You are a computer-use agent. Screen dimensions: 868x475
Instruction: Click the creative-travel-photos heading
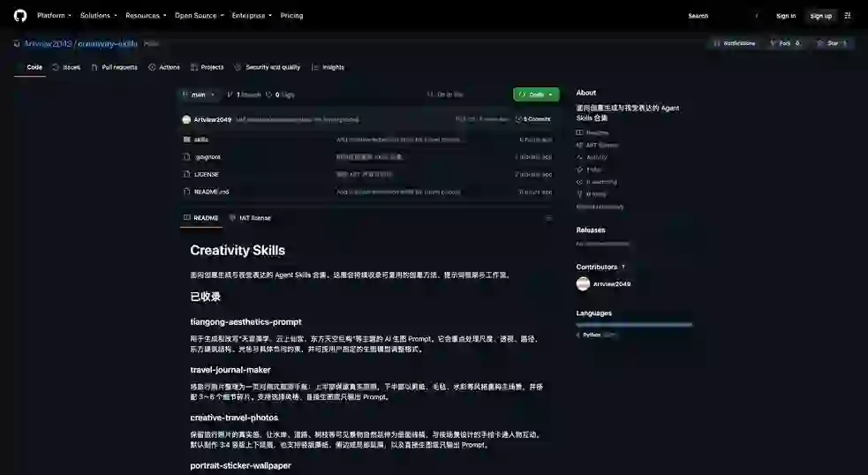pos(234,418)
